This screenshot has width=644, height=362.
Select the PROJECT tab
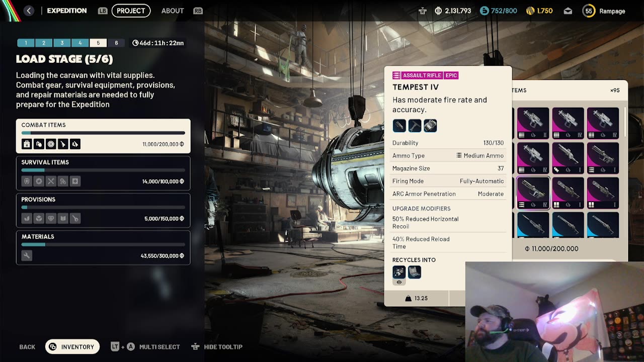coord(131,11)
